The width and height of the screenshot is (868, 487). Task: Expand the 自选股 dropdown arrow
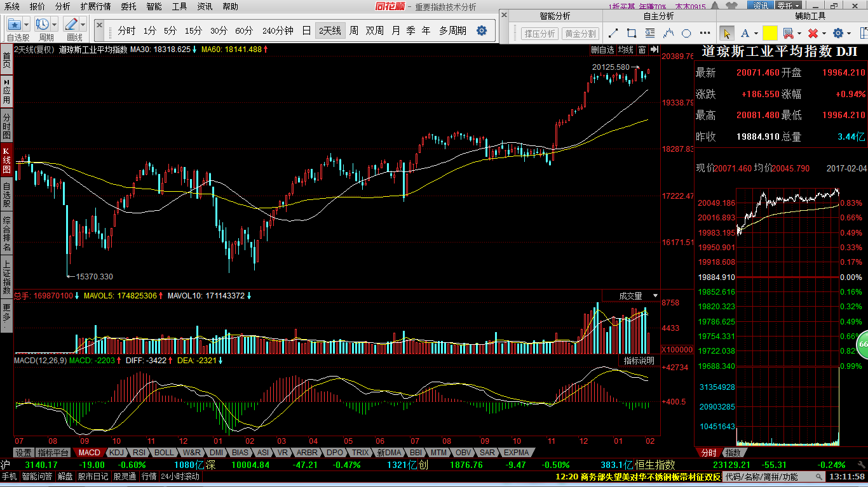(27, 24)
